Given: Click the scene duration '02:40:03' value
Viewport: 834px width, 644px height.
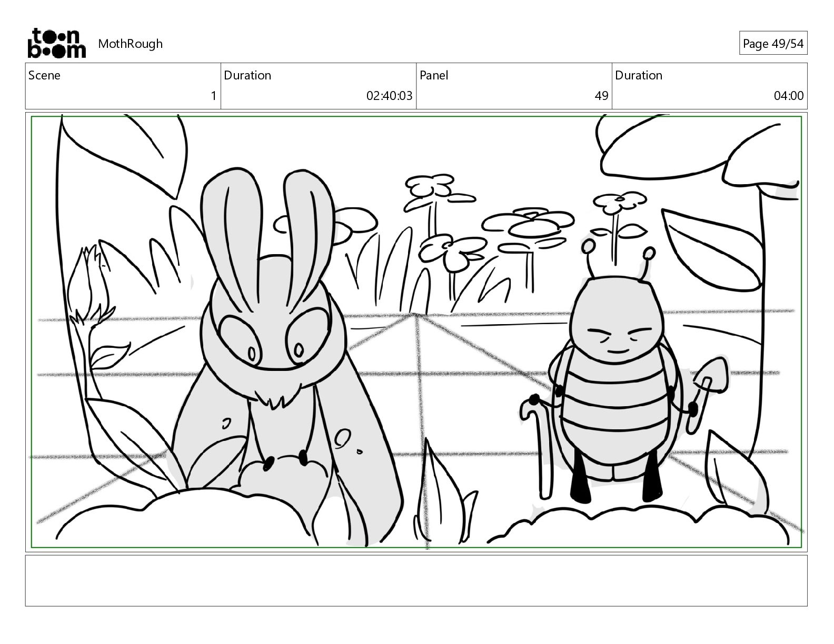Looking at the screenshot, I should click(389, 96).
